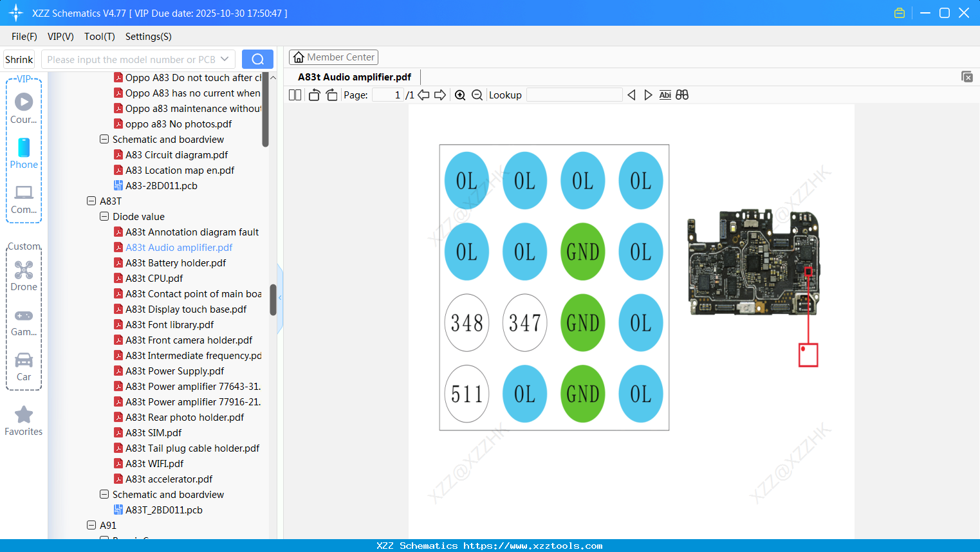This screenshot has width=980, height=552.
Task: Click the www.xzztools.com link in status bar
Action: tap(533, 546)
